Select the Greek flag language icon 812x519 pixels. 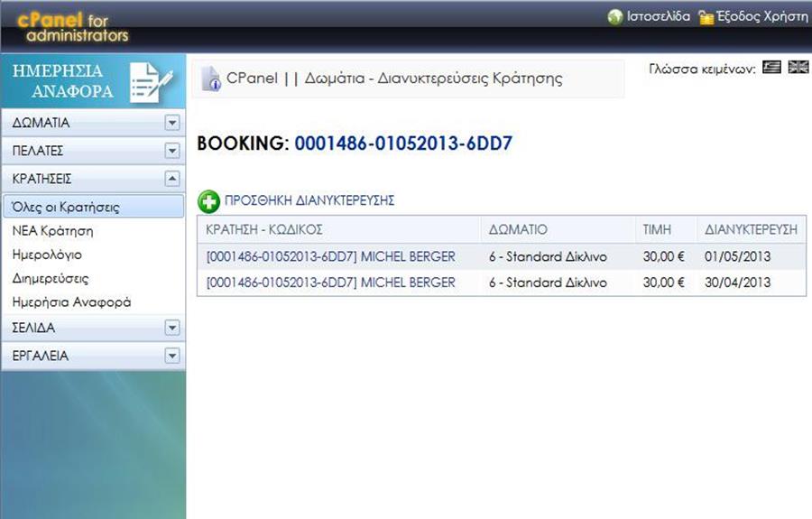[771, 68]
